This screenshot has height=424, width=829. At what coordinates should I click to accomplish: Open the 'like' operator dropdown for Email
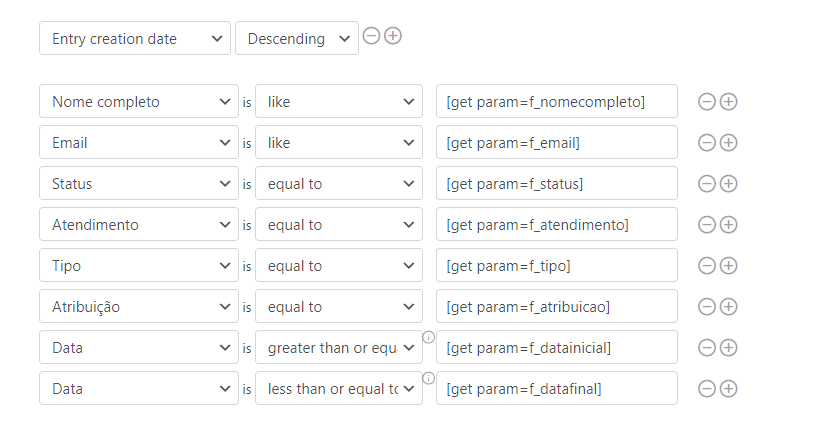click(x=339, y=143)
